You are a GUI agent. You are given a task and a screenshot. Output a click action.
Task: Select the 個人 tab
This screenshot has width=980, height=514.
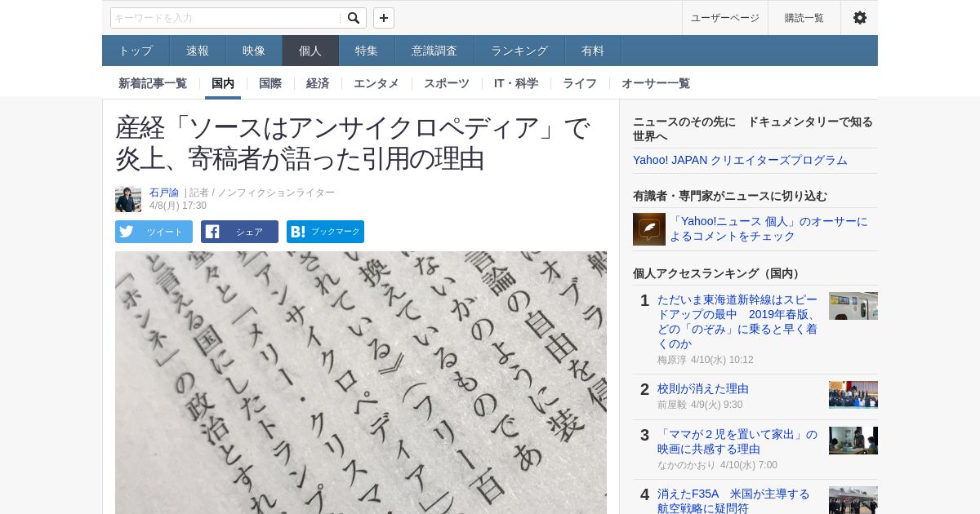pyautogui.click(x=310, y=51)
